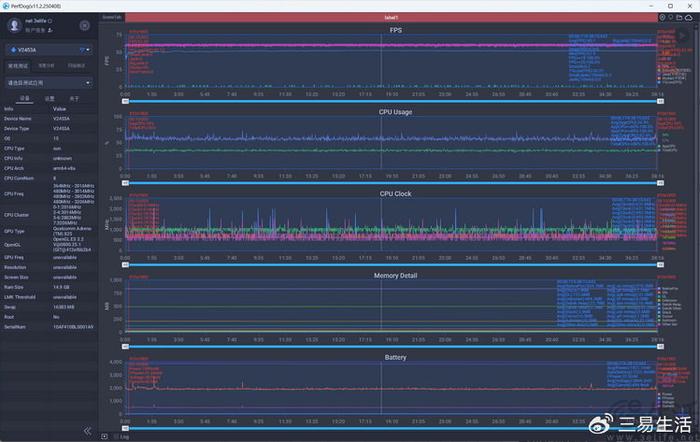Image resolution: width=700 pixels, height=442 pixels.
Task: Select the CPU Arch row label
Action: [14, 168]
